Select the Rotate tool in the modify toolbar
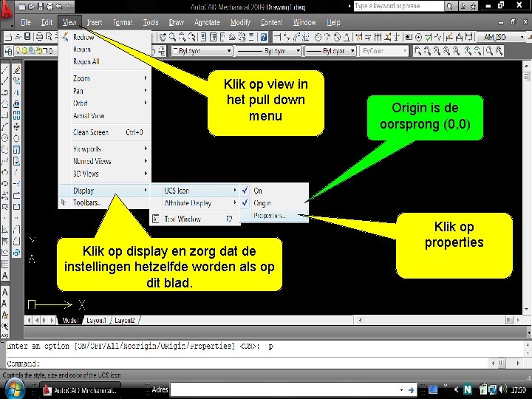This screenshot has height=399, width=532. (16, 138)
